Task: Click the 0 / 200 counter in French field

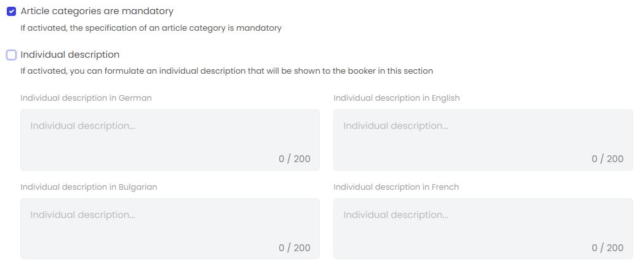Action: pyautogui.click(x=608, y=248)
